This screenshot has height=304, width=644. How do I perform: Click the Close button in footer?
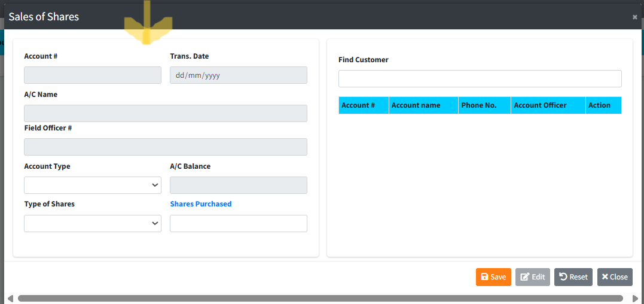point(615,276)
